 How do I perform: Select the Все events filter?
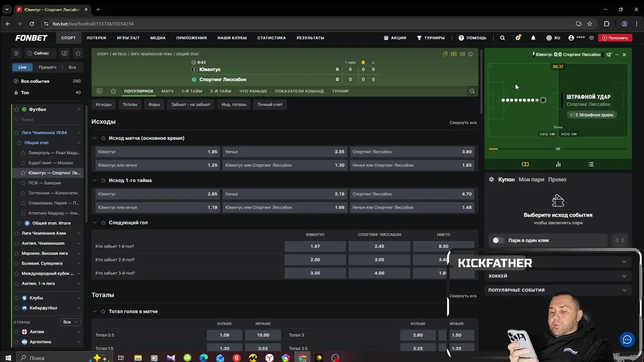click(72, 67)
